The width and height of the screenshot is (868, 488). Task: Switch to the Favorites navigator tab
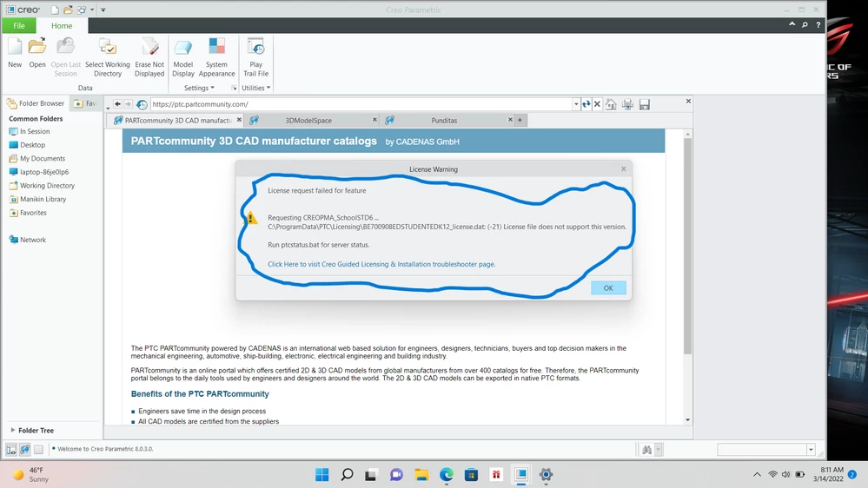pos(86,103)
